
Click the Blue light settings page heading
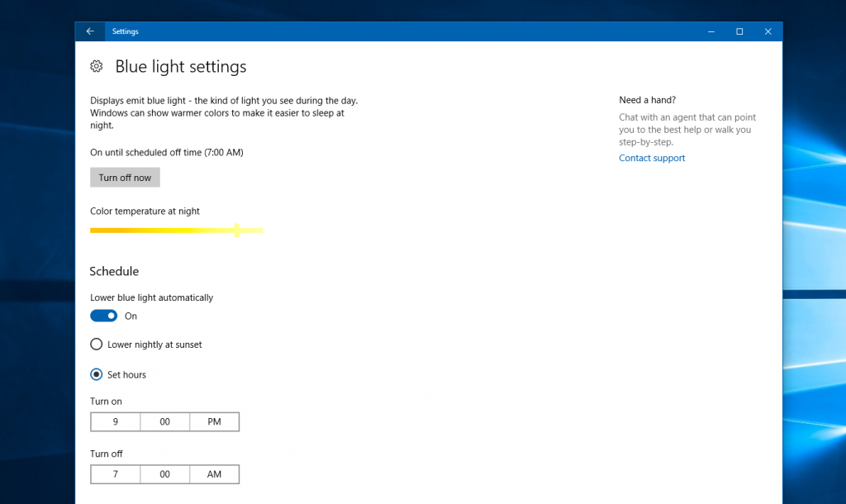coord(180,66)
